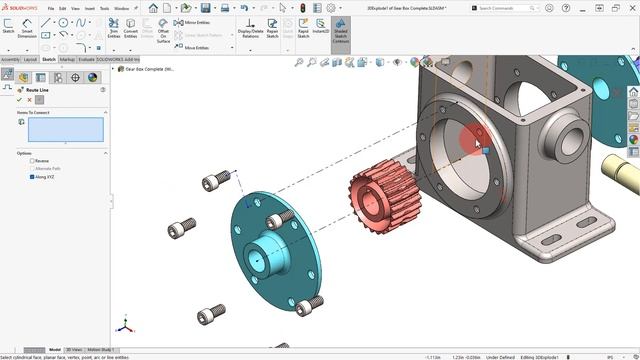Open the FeatureManager design tree tab

(23, 78)
